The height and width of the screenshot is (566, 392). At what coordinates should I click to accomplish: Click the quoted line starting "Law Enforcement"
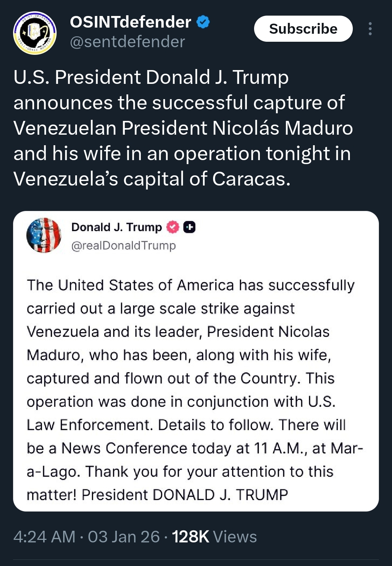[x=186, y=425]
